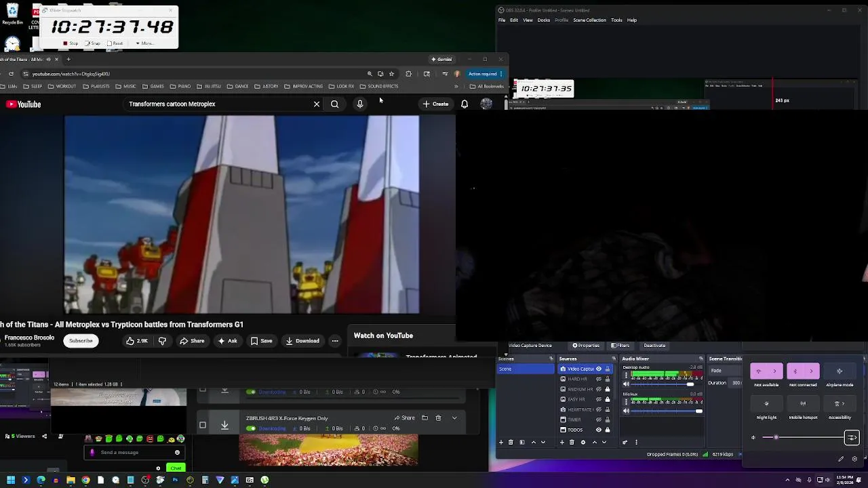The image size is (868, 488).
Task: Open the YouTube account avatar menu
Action: 486,104
